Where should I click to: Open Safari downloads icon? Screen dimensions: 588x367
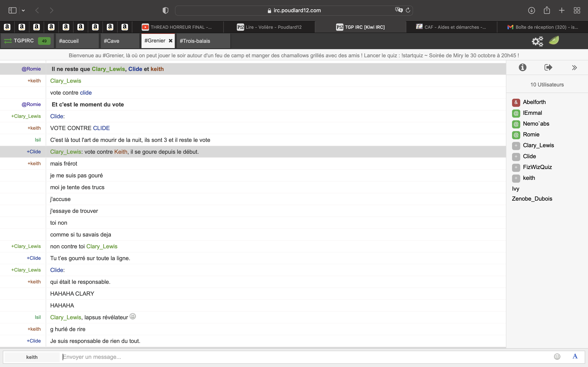[531, 10]
